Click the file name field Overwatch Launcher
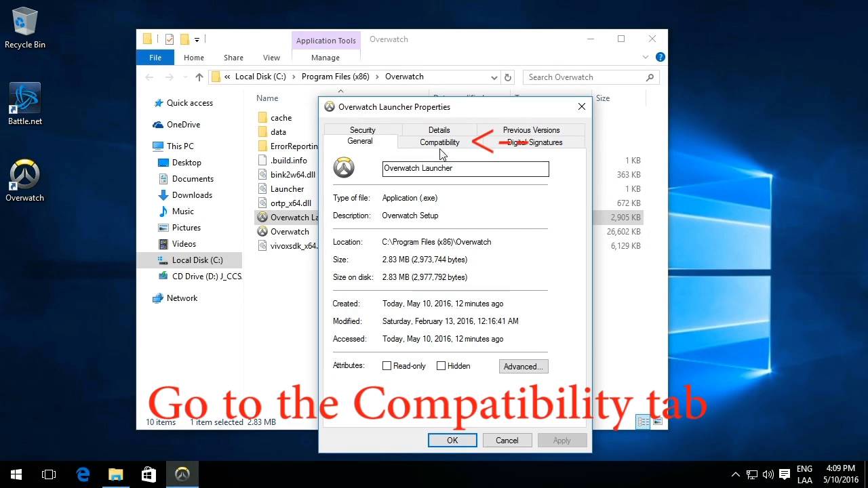868x488 pixels. point(465,168)
